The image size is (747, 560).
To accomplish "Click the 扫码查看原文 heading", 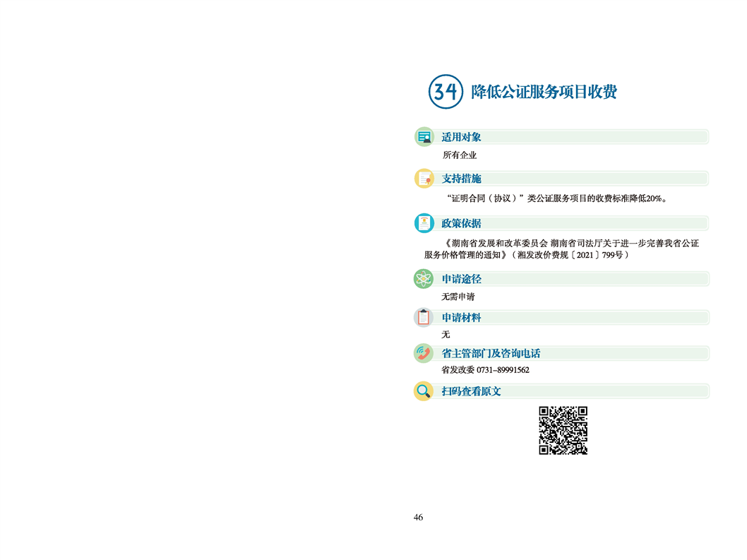I will 471,391.
